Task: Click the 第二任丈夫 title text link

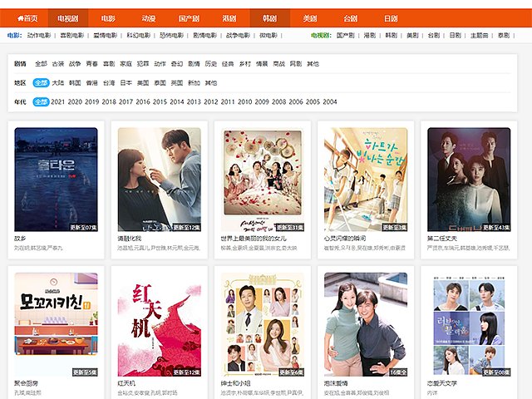Action: coord(442,239)
